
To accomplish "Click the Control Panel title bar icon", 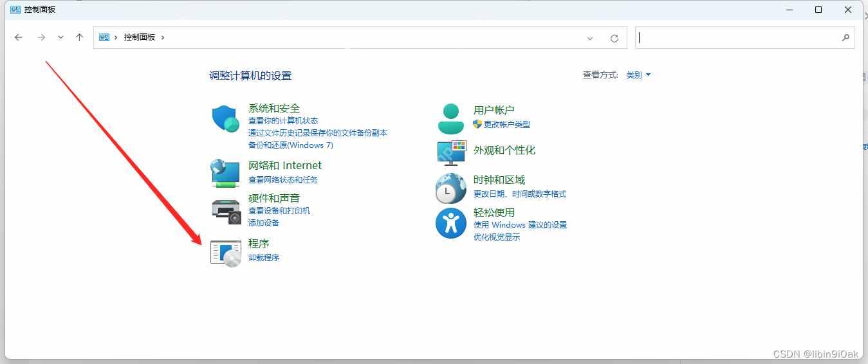I will point(15,10).
